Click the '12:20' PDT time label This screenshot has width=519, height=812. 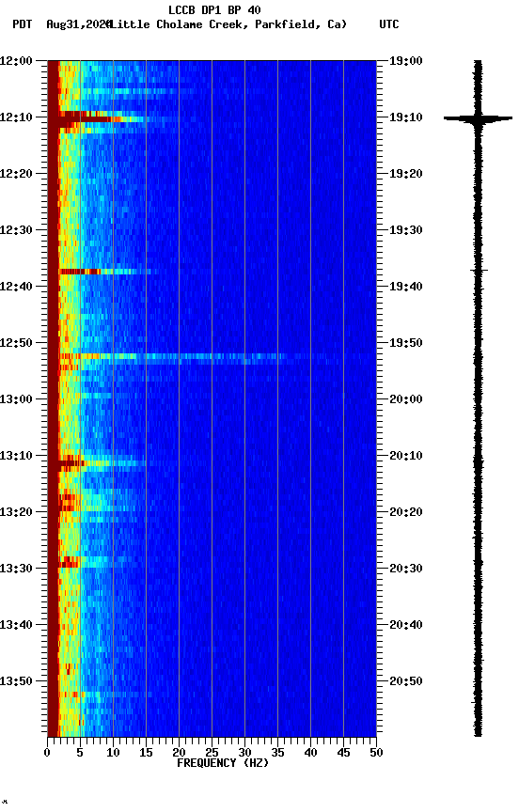point(16,174)
